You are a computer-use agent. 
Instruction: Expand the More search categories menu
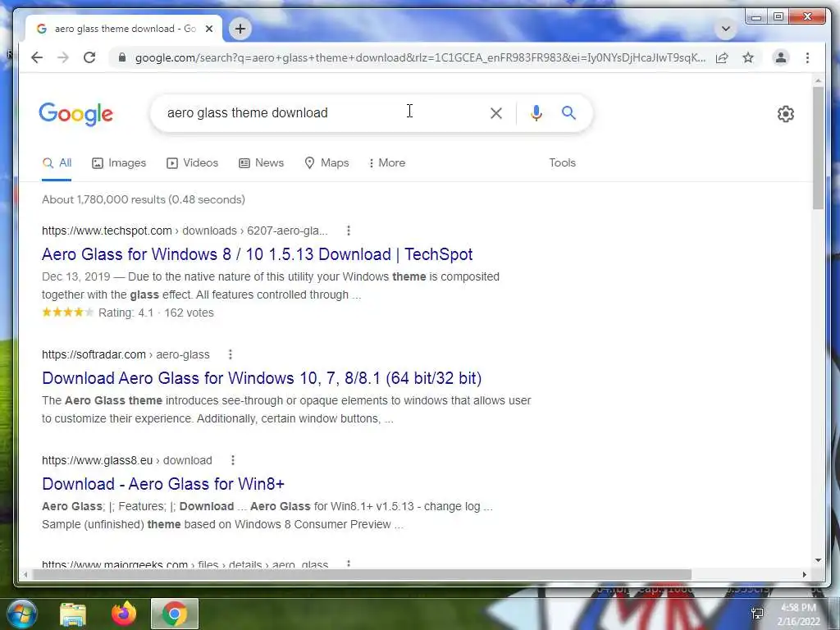coord(387,163)
